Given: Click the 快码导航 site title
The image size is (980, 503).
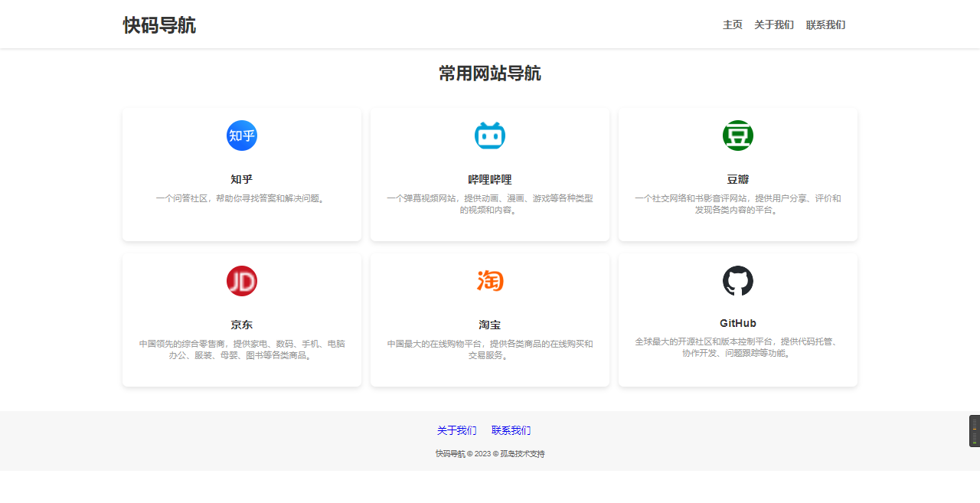Looking at the screenshot, I should pos(159,25).
